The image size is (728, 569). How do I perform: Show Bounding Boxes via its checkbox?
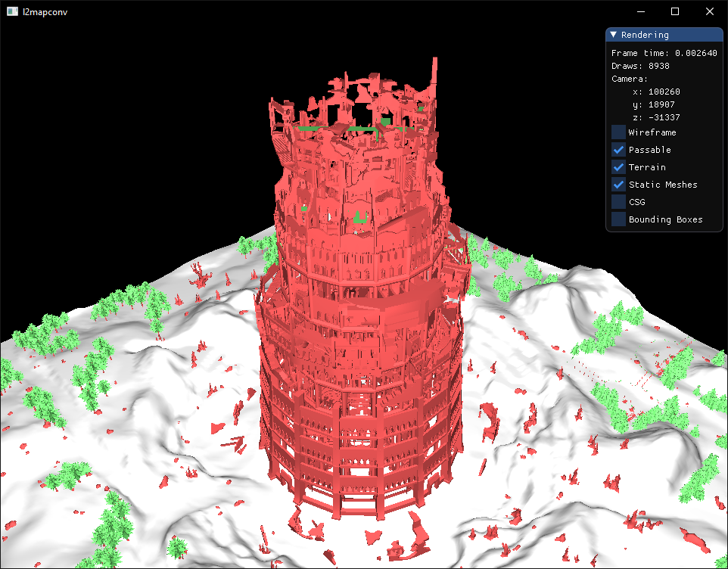tap(618, 219)
